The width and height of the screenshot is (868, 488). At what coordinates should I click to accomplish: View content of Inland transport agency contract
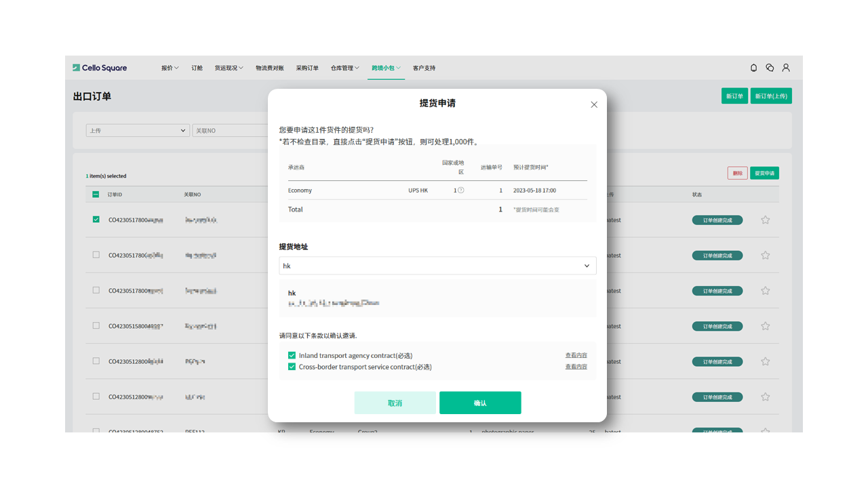pos(576,355)
